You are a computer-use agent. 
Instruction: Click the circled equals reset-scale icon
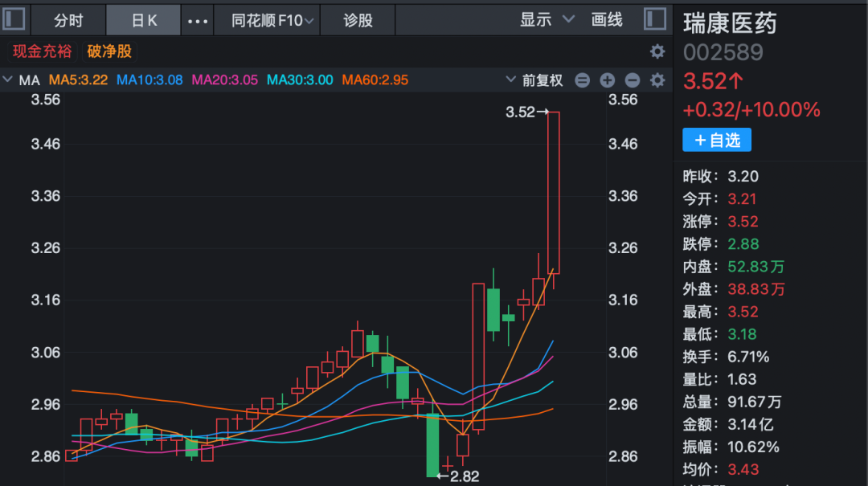tap(583, 80)
